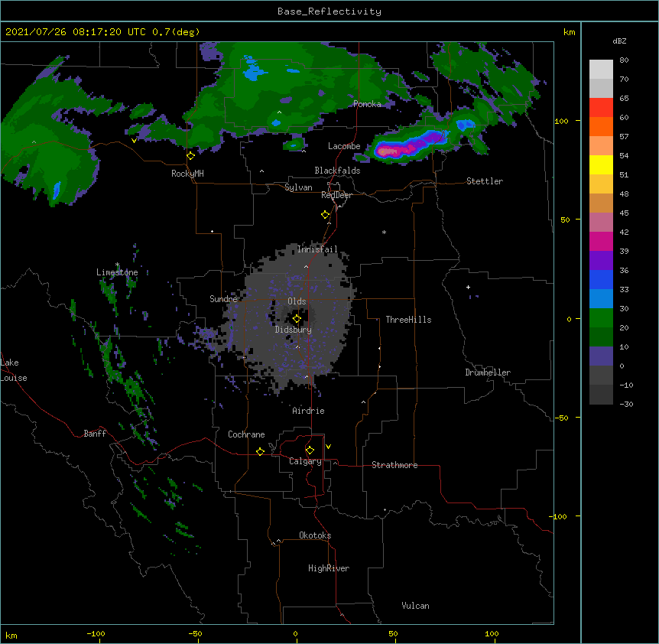Click the Limestone label
This screenshot has width=659, height=644.
pyautogui.click(x=117, y=272)
